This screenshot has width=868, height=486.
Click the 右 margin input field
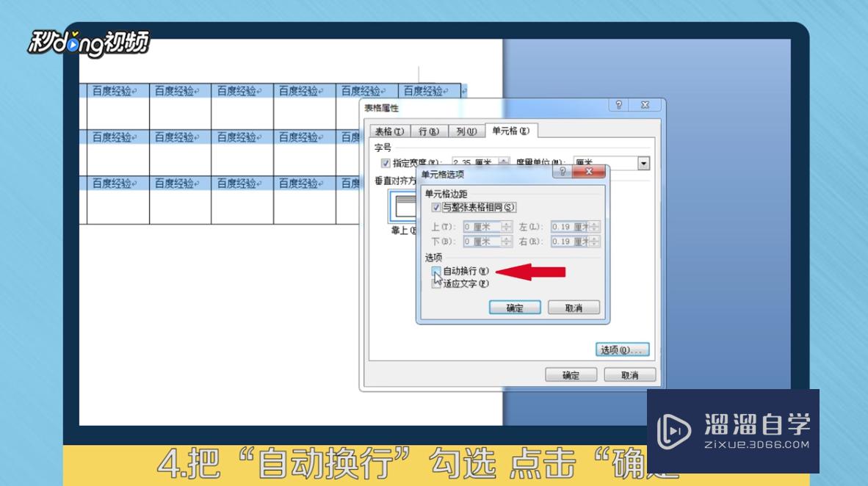point(570,242)
